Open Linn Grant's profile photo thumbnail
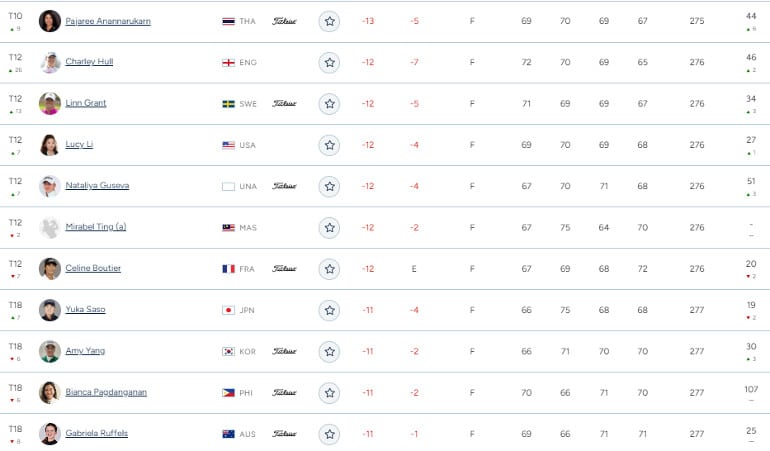770x451 pixels. (x=50, y=104)
